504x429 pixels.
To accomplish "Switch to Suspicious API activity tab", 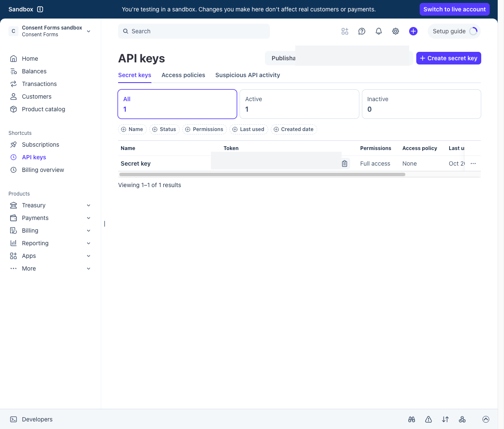I will pyautogui.click(x=248, y=75).
